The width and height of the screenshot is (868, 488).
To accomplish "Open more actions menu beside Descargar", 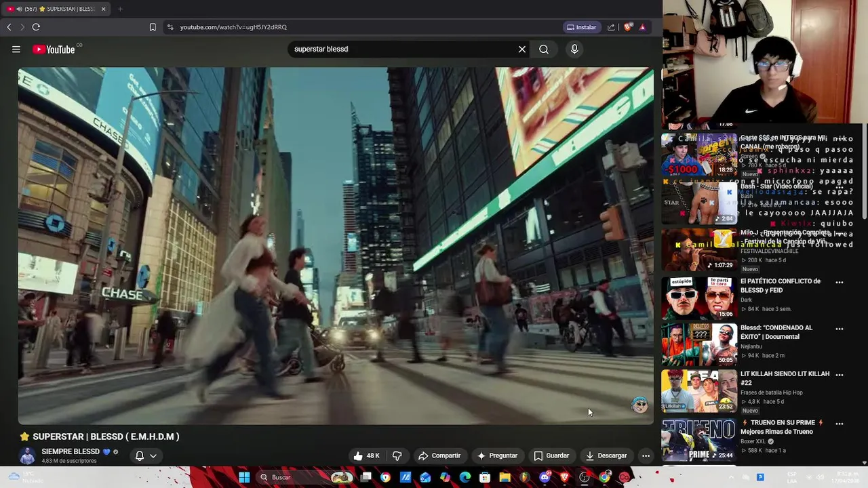I will [646, 455].
